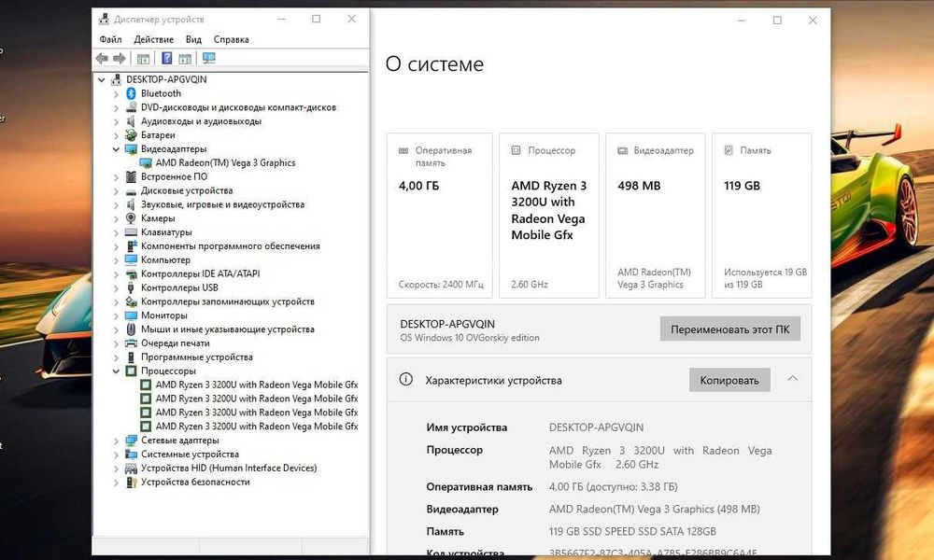Expand the Bluetooth category

point(116,94)
